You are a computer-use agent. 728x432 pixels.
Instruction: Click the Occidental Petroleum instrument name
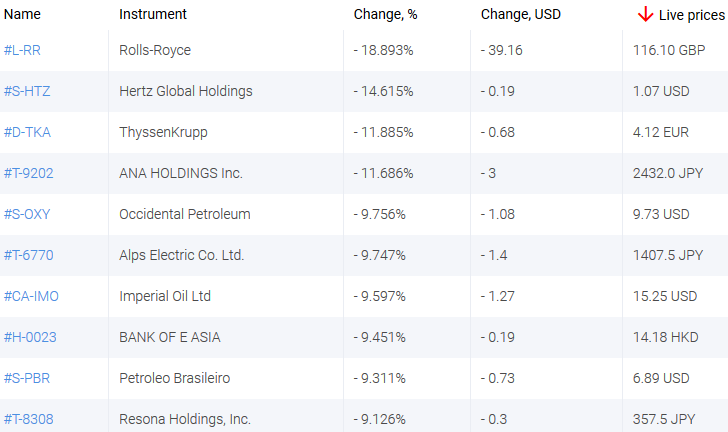[184, 214]
